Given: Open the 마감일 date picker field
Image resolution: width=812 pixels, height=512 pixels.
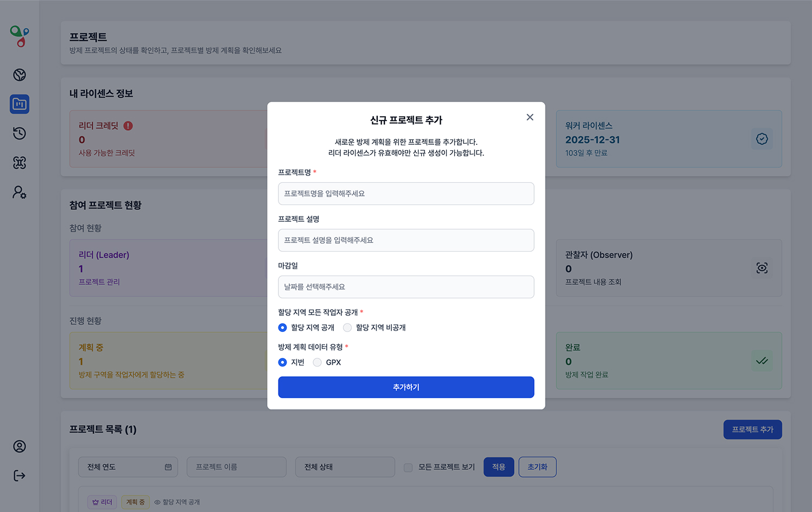Looking at the screenshot, I should pyautogui.click(x=406, y=287).
